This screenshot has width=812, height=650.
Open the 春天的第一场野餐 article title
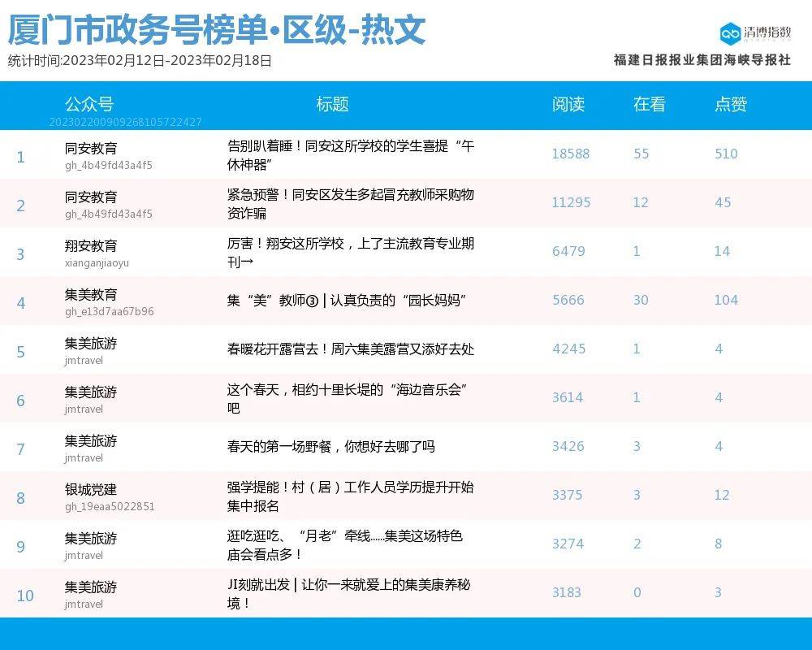click(330, 447)
